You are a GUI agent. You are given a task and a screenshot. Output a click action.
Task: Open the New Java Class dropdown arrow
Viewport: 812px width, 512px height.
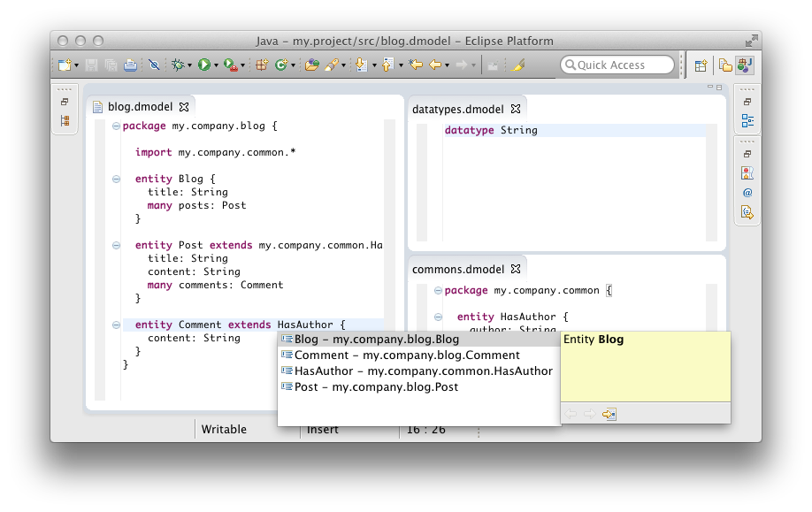click(293, 65)
